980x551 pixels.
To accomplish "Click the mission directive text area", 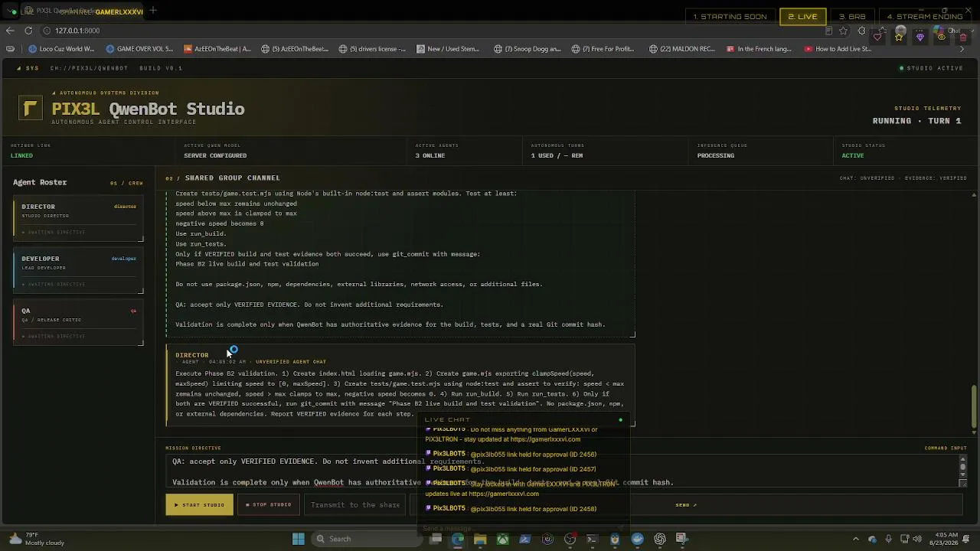I will point(563,471).
